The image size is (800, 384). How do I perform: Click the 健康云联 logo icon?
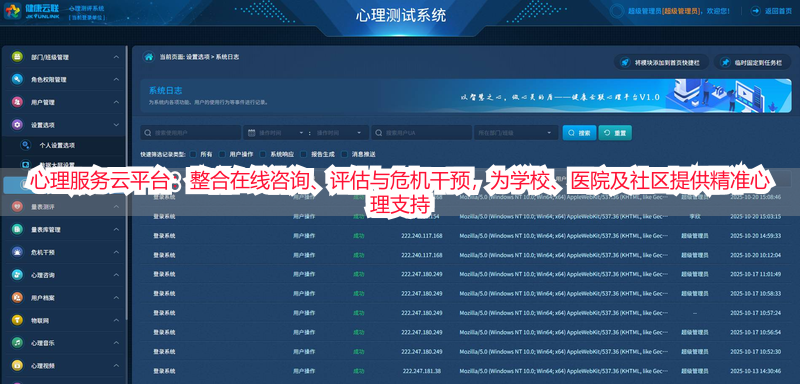(12, 10)
